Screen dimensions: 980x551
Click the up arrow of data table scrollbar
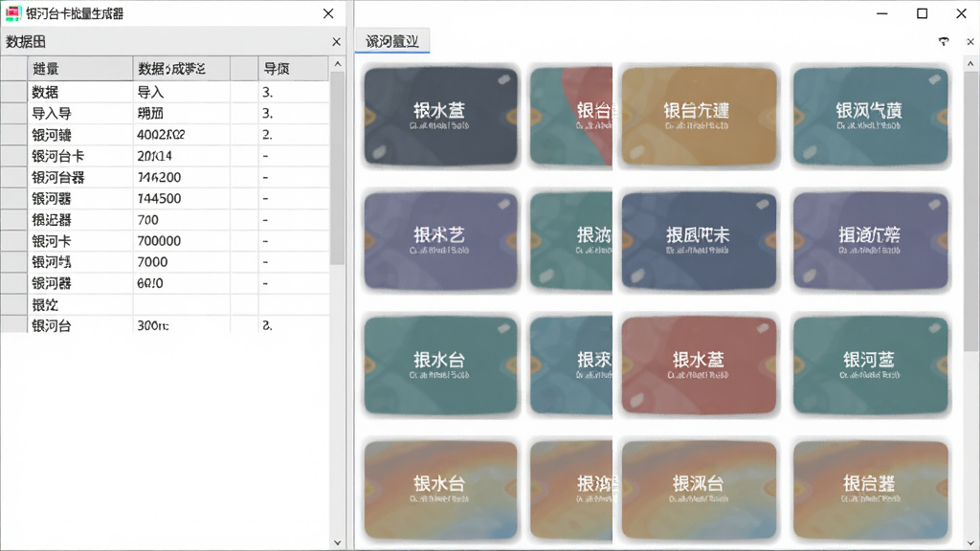click(x=338, y=64)
